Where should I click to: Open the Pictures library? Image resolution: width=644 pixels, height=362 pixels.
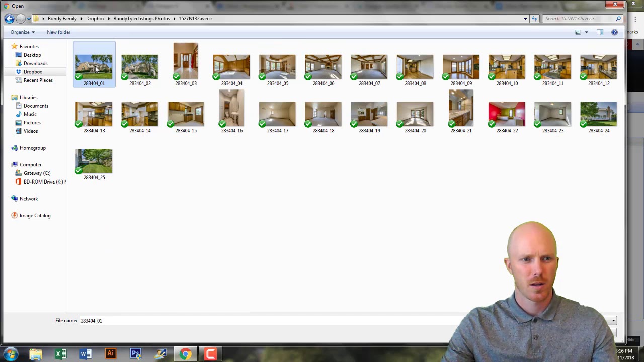click(32, 123)
